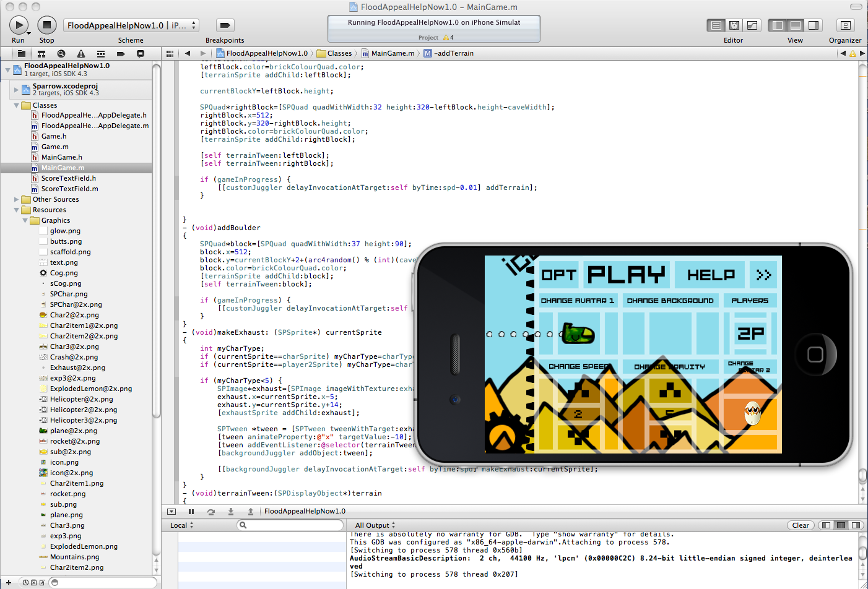The width and height of the screenshot is (868, 589).
Task: Run the FloodAppealHelpNow1.0 app
Action: 18,25
